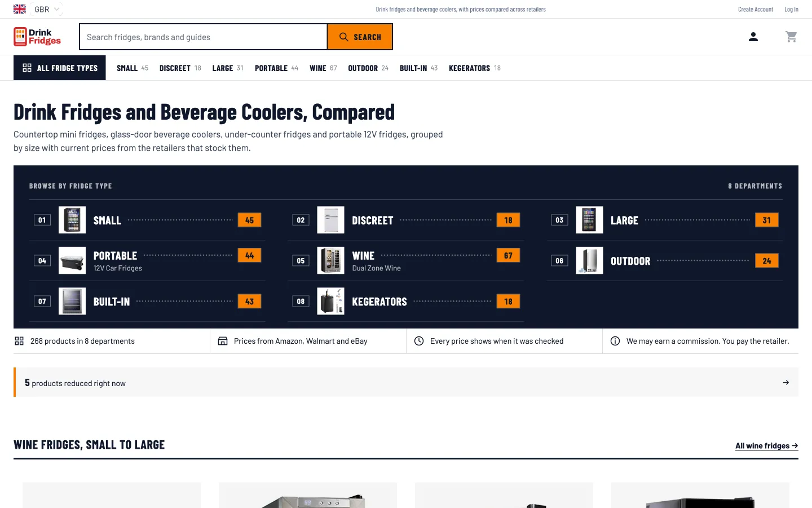Click the 08 number badge next to Kegerators
812x508 pixels.
coord(301,301)
